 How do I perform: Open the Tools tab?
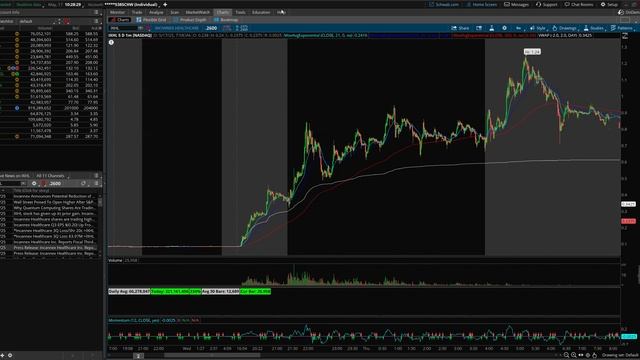(240, 12)
